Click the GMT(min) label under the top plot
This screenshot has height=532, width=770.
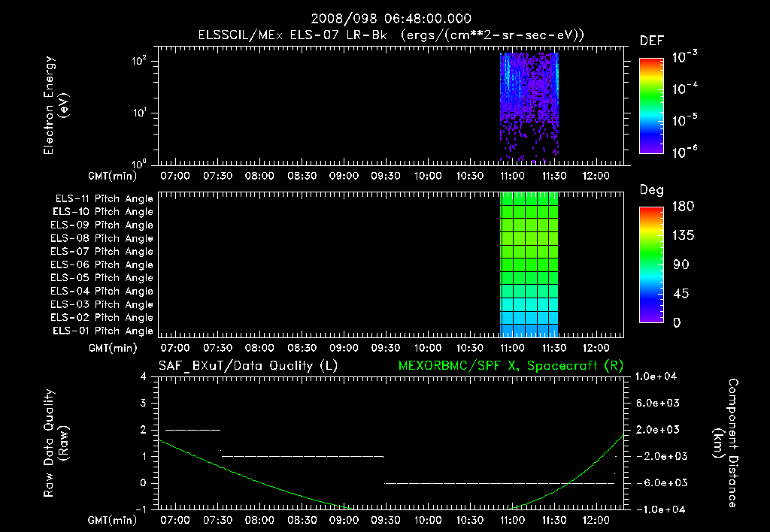(113, 176)
